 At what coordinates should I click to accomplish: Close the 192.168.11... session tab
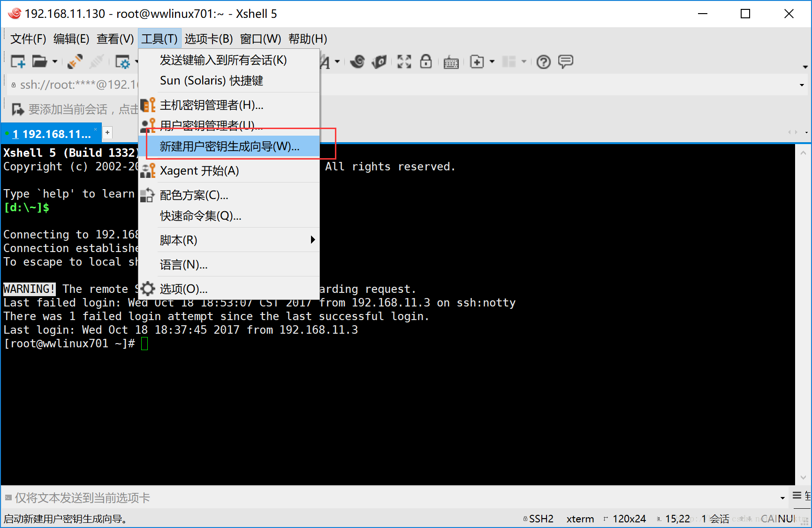96,129
